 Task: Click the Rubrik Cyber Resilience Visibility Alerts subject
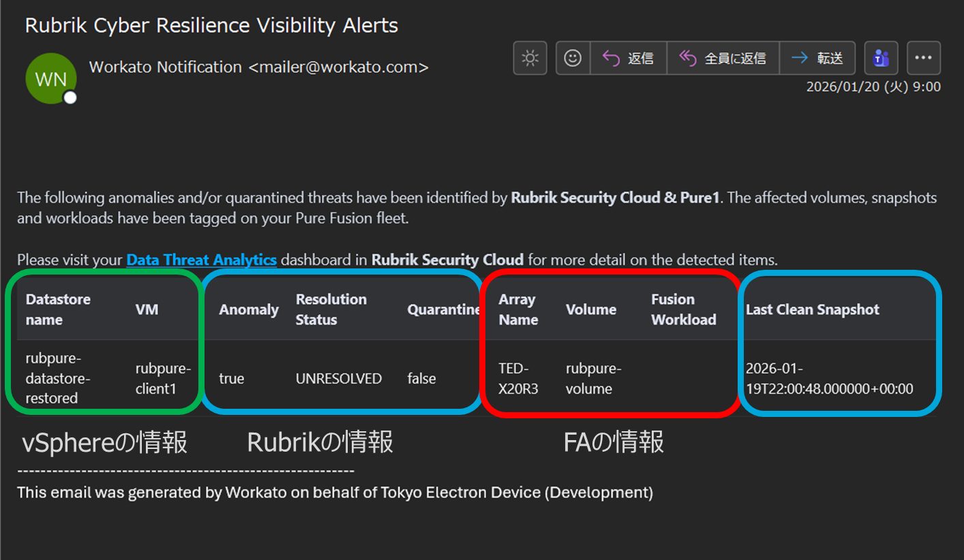(211, 26)
